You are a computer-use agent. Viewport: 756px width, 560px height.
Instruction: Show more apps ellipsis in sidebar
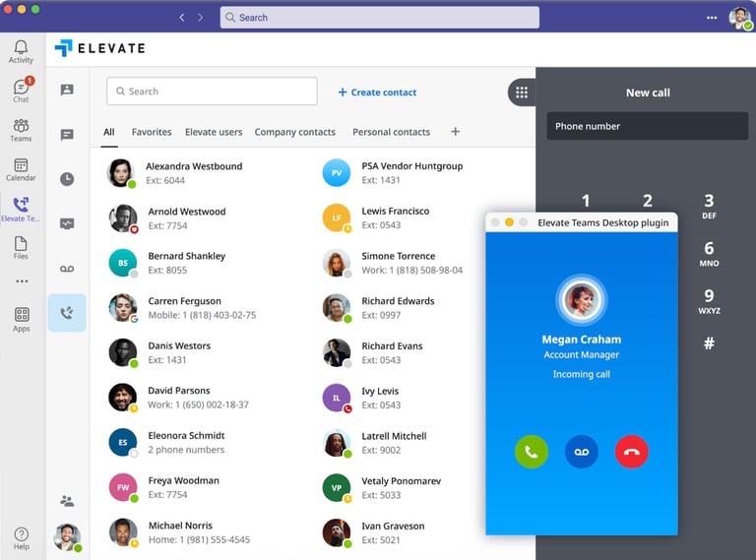pyautogui.click(x=22, y=280)
